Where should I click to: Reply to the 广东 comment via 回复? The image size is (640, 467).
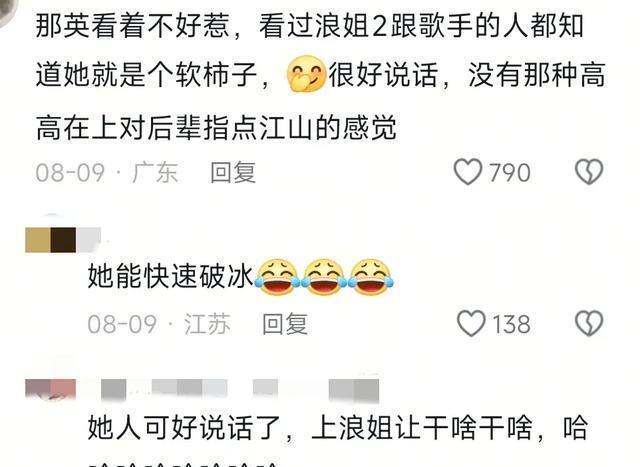[x=233, y=172]
